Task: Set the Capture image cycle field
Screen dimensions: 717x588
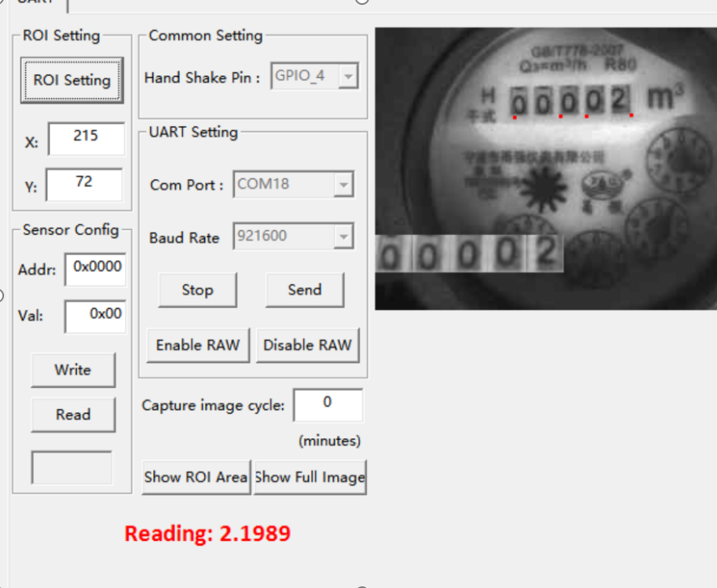Action: click(x=328, y=405)
